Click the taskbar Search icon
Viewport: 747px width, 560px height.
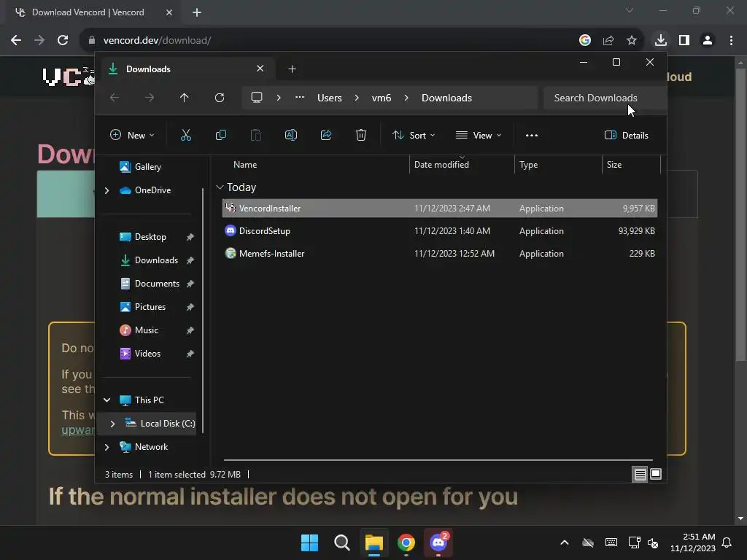[x=341, y=542]
